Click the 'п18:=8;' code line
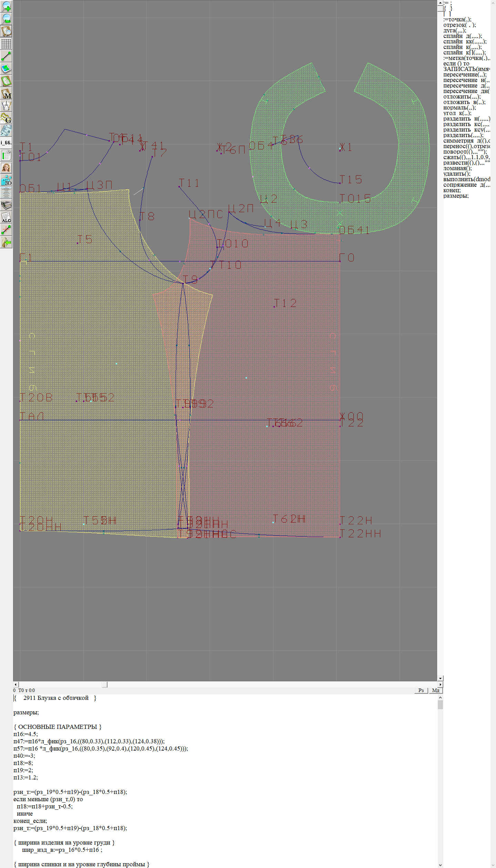 [x=23, y=763]
